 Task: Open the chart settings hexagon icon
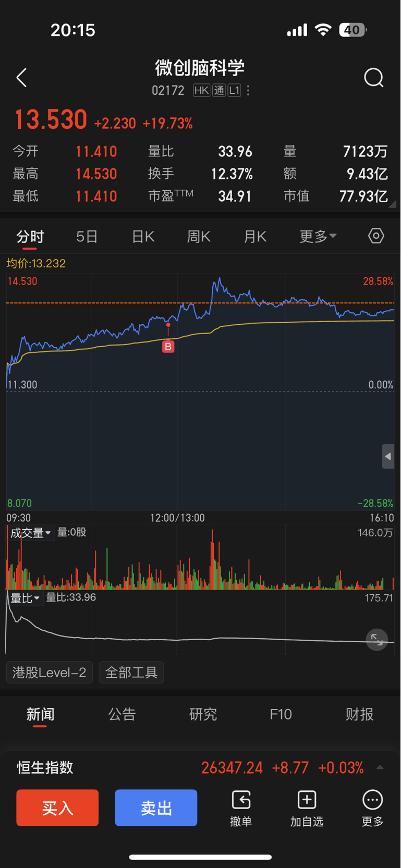pos(376,236)
